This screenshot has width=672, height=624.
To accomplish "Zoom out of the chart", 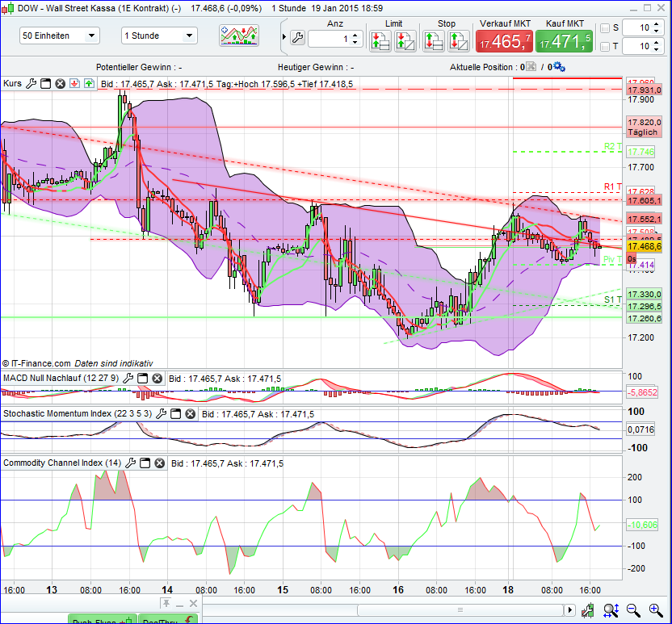I will [632, 611].
